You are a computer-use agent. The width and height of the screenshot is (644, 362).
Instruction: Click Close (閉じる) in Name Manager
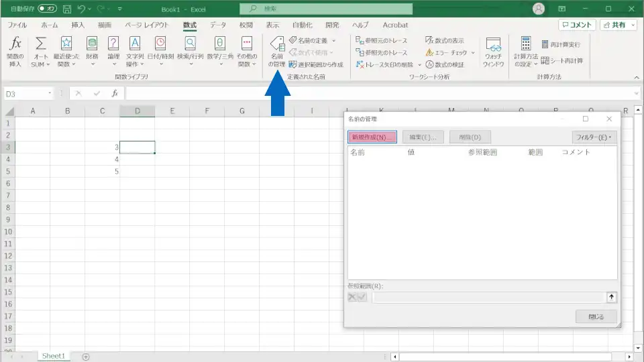click(x=596, y=317)
